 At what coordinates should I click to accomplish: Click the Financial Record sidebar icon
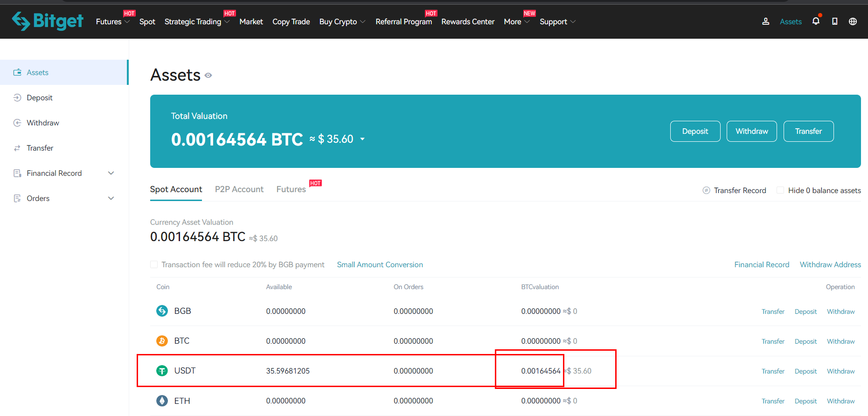[x=17, y=173]
